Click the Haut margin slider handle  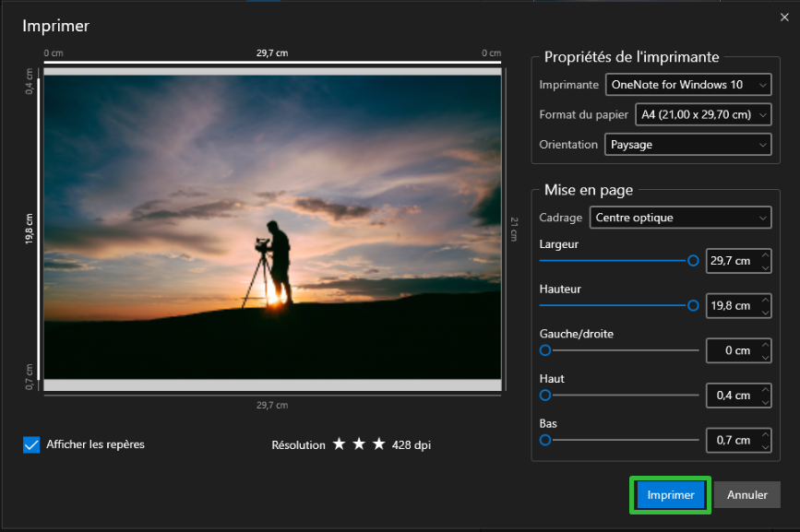tap(545, 396)
